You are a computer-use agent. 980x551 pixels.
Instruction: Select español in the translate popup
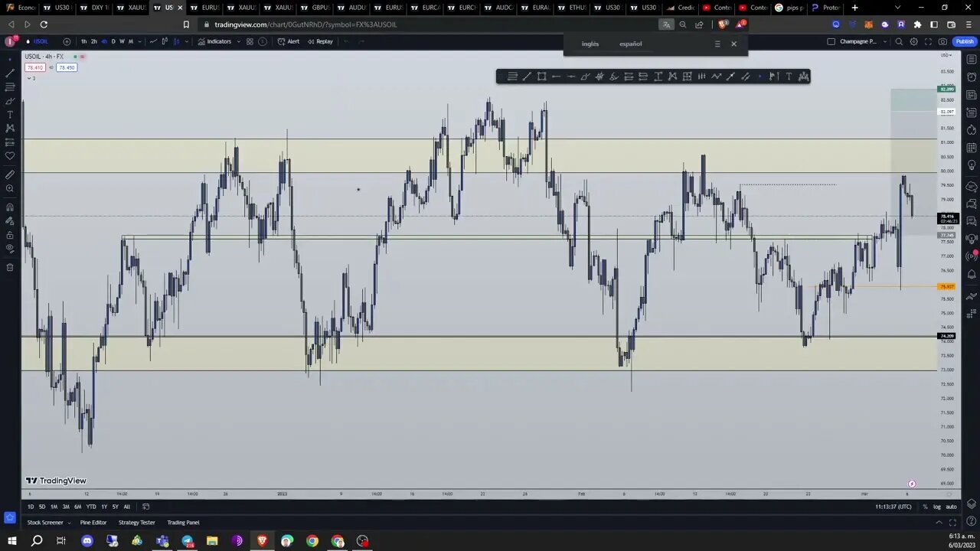click(x=631, y=44)
